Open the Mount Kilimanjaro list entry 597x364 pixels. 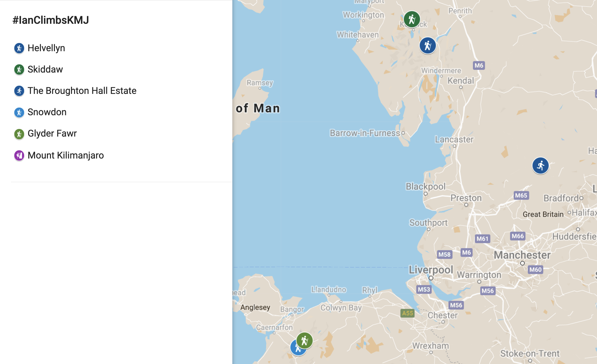[66, 155]
